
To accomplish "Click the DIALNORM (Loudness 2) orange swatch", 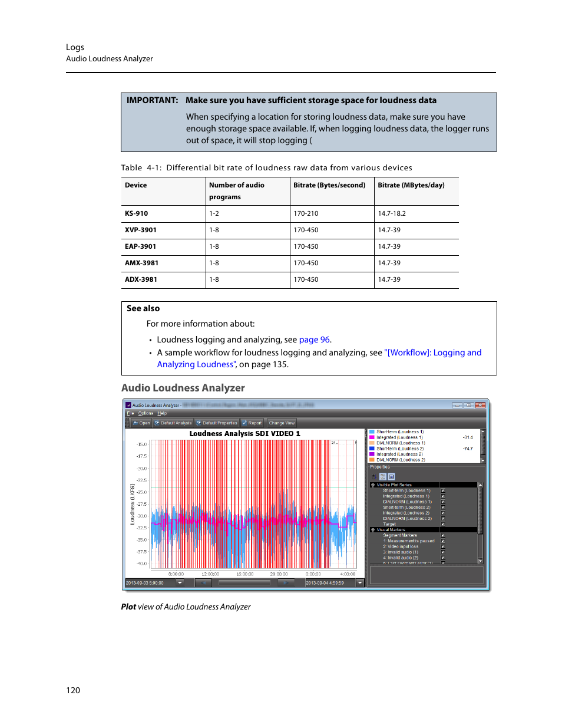I will coord(372,460).
